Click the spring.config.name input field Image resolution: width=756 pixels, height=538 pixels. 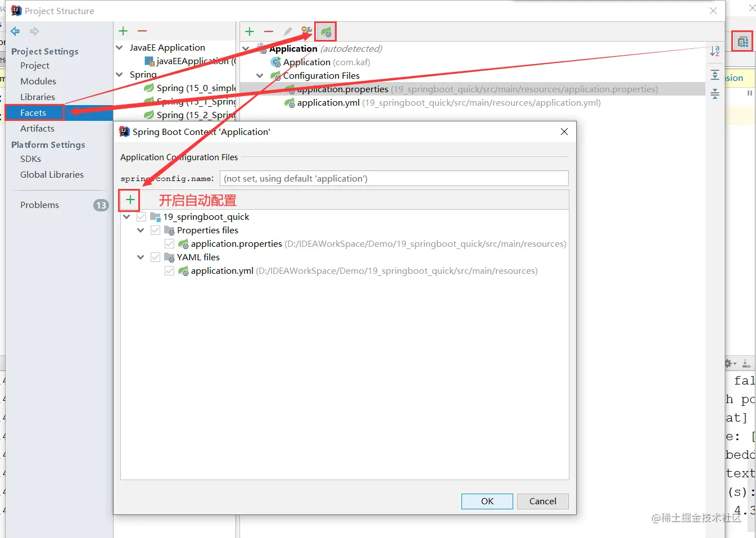394,178
